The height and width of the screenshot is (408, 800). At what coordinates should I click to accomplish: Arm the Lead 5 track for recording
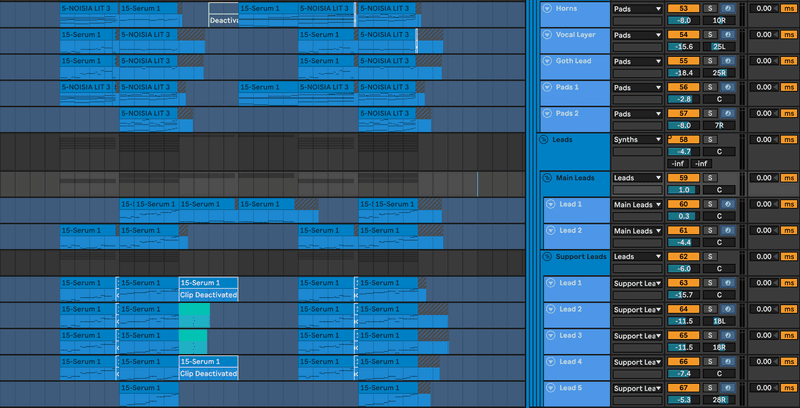coord(727,388)
